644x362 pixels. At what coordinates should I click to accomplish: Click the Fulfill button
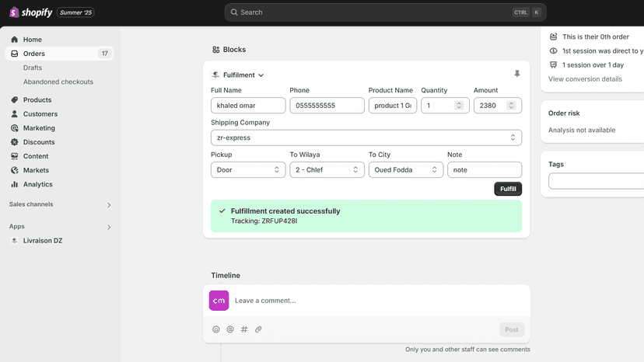[508, 189]
